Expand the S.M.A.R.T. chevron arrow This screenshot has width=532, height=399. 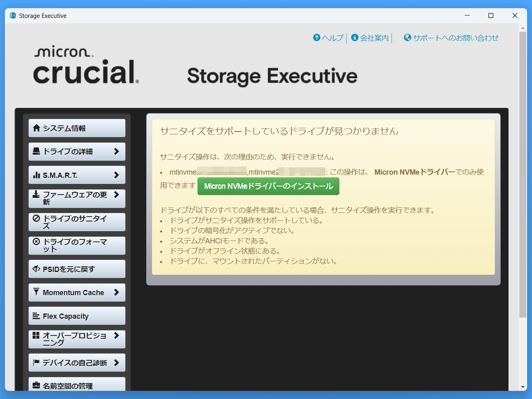(x=117, y=175)
